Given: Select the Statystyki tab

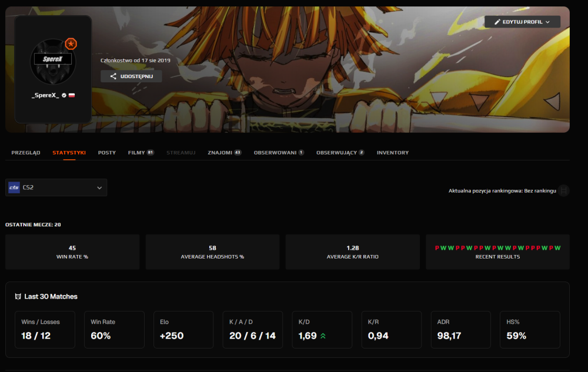Looking at the screenshot, I should 69,152.
